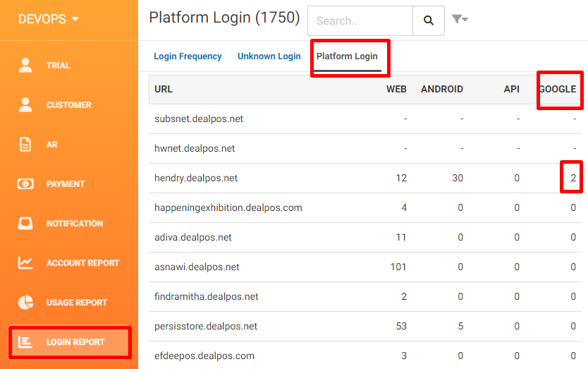Switch to the Unknown Login tab
This screenshot has height=369, width=588.
click(x=269, y=56)
